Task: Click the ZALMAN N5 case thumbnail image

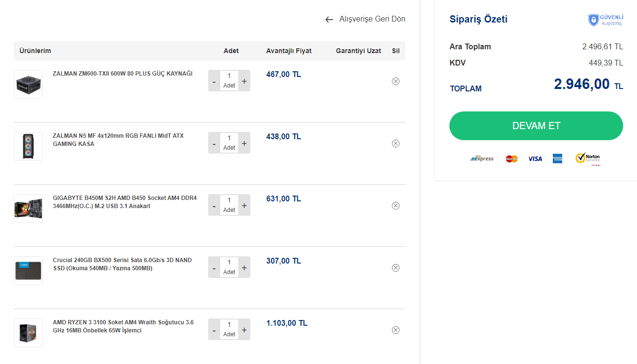Action: coord(28,146)
